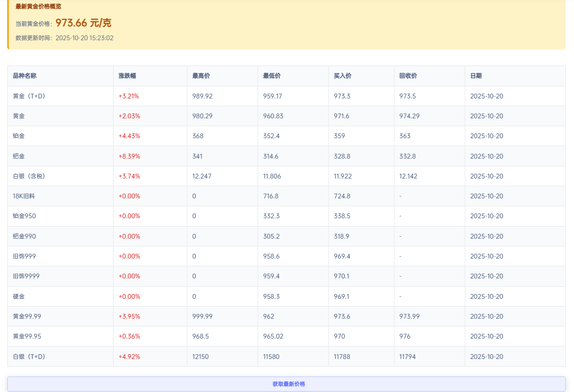Click the 硬金 product name
The width and height of the screenshot is (574, 392).
point(18,296)
